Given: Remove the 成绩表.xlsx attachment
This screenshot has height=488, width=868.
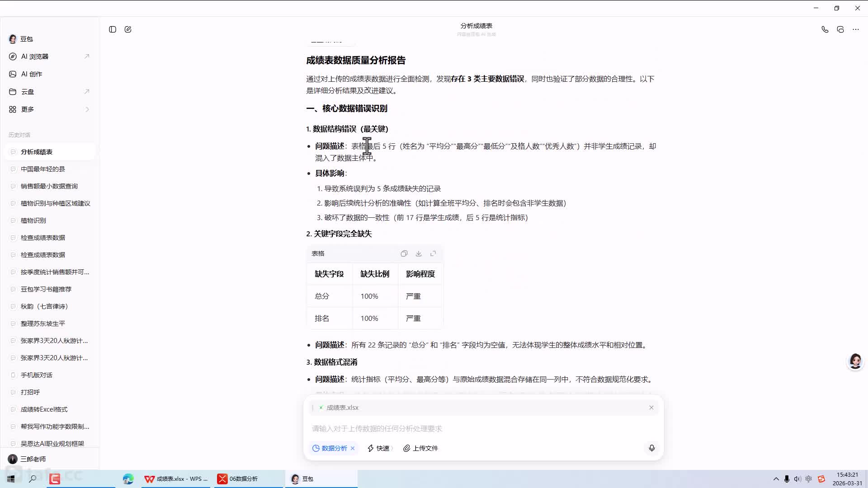Looking at the screenshot, I should 651,407.
